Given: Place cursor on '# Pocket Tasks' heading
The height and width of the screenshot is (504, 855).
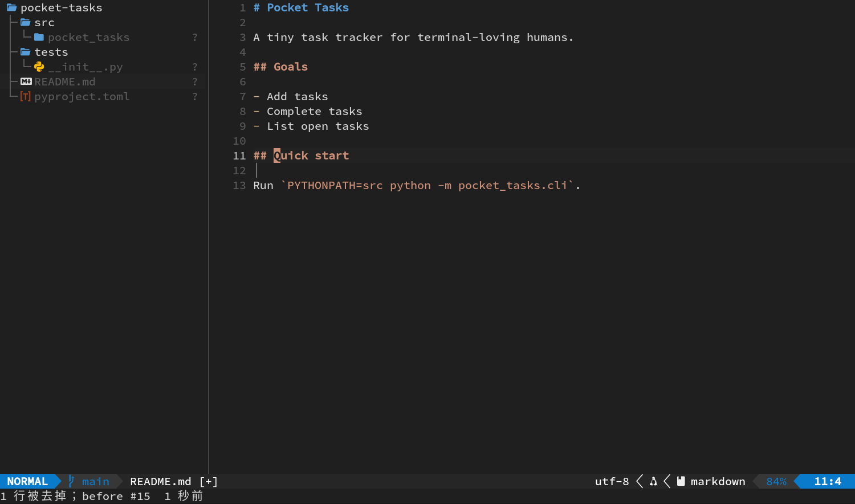Looking at the screenshot, I should [x=301, y=8].
